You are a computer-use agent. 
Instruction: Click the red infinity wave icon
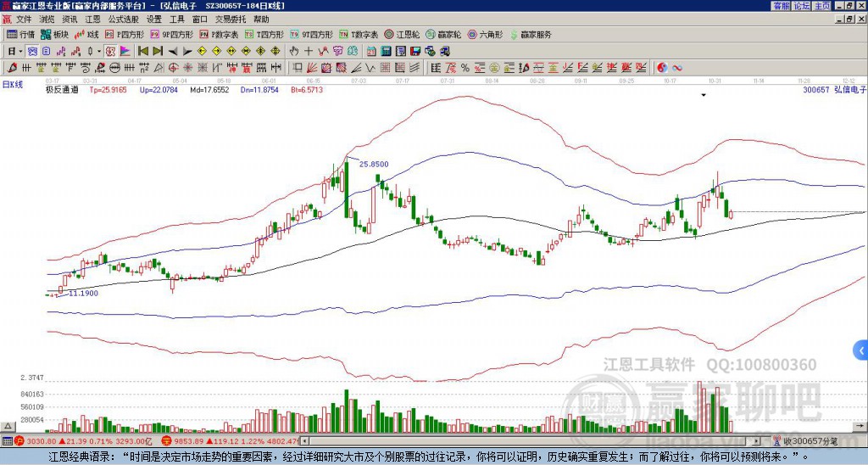click(x=677, y=68)
